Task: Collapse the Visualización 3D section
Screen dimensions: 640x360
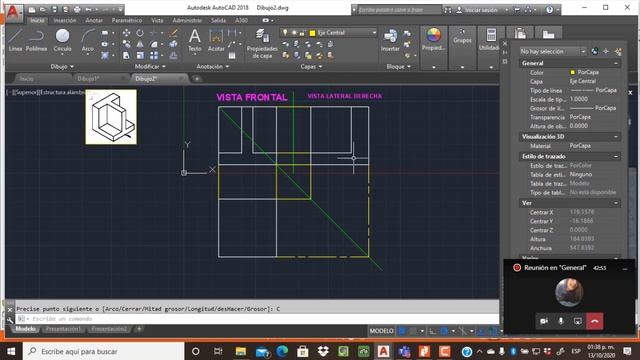Action: [x=616, y=137]
